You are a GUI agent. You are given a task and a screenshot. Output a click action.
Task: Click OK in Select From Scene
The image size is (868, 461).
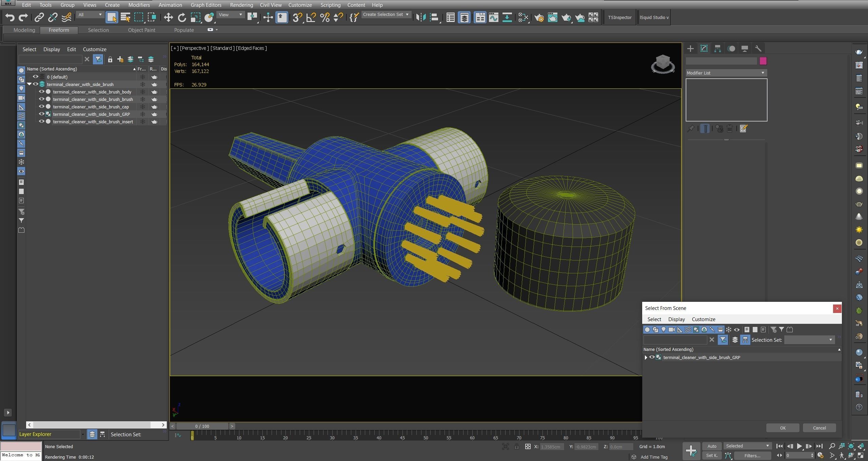[x=783, y=428]
